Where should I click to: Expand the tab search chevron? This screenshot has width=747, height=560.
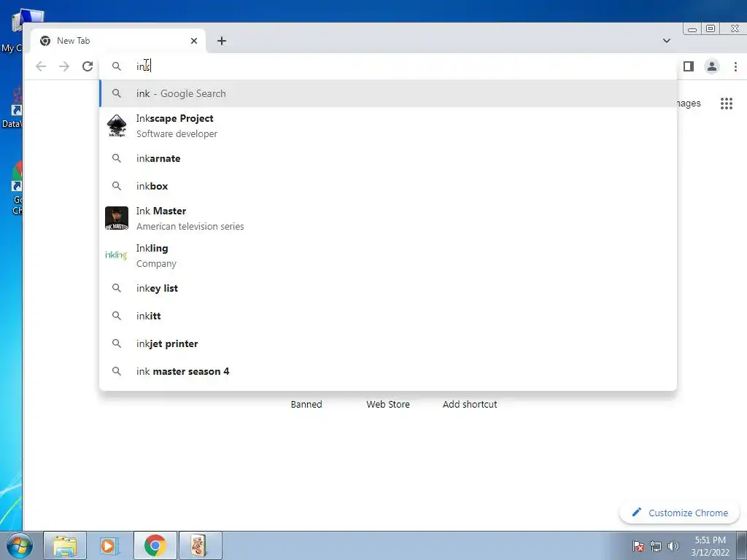point(667,41)
